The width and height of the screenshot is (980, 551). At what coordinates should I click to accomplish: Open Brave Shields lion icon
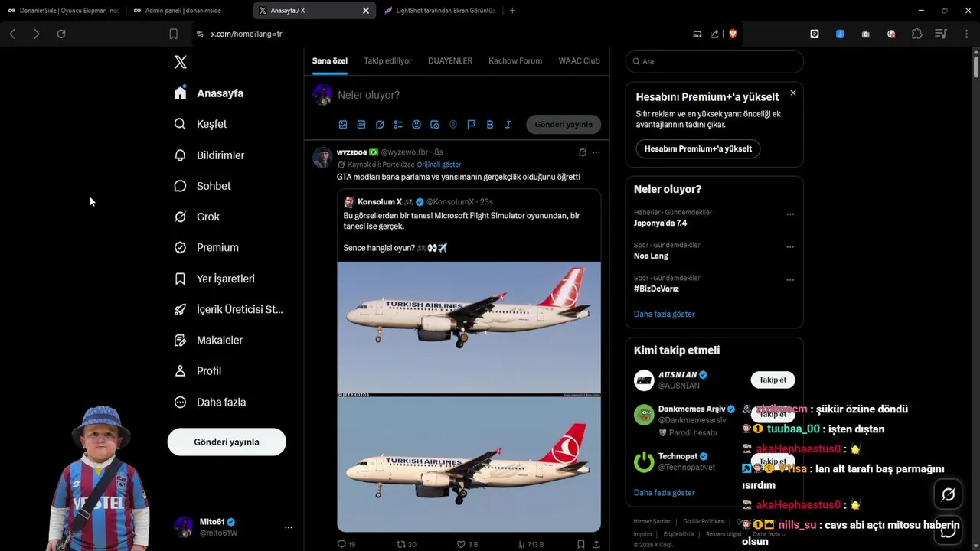pyautogui.click(x=733, y=34)
